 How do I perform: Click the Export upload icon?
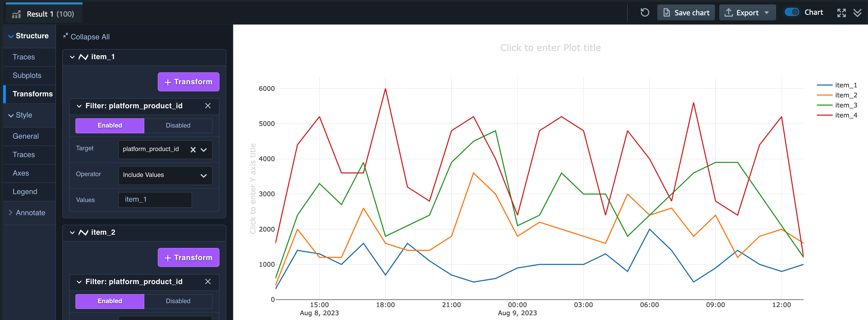tap(728, 13)
